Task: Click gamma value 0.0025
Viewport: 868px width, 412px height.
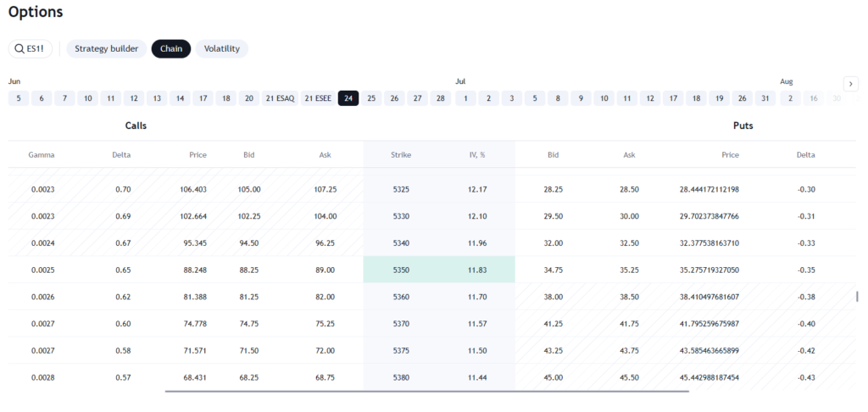Action: pos(42,270)
